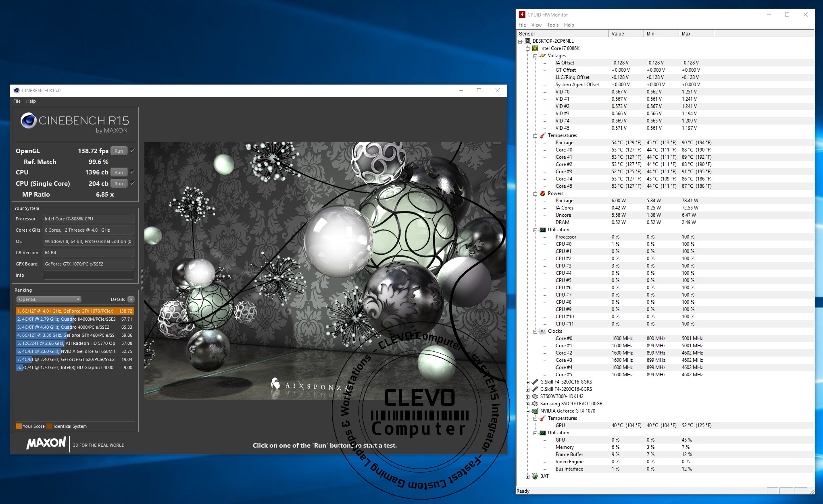Click the first G.Skill F4-3200C16-8GRS memory icon
The image size is (823, 504).
coord(535,382)
